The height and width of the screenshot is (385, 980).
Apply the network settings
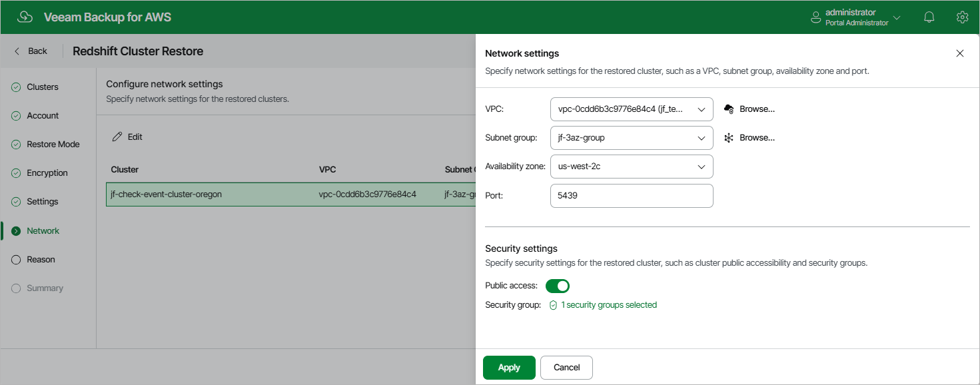[x=509, y=368]
